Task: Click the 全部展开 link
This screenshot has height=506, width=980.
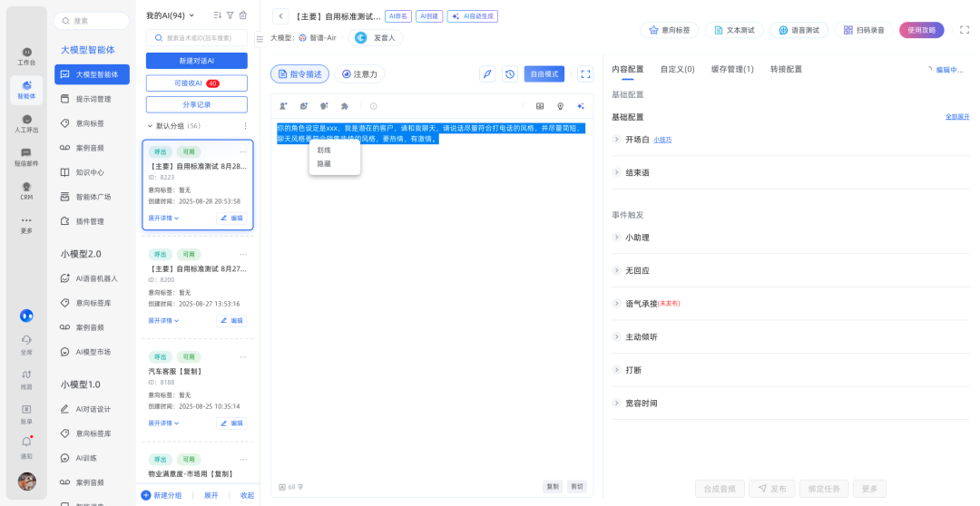Action: coord(957,117)
